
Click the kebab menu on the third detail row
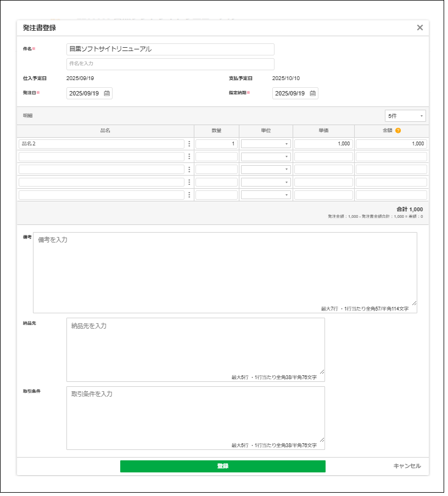click(189, 169)
